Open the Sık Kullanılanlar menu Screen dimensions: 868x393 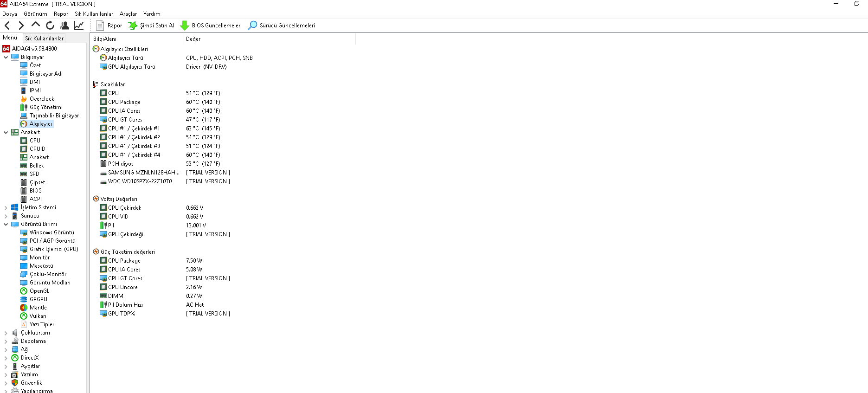pos(94,14)
